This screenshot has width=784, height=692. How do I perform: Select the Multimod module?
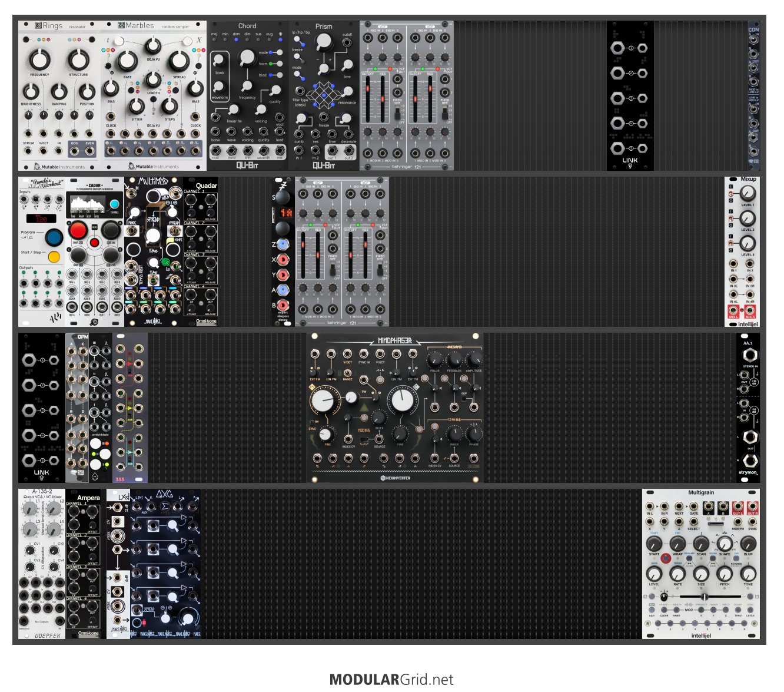point(154,251)
